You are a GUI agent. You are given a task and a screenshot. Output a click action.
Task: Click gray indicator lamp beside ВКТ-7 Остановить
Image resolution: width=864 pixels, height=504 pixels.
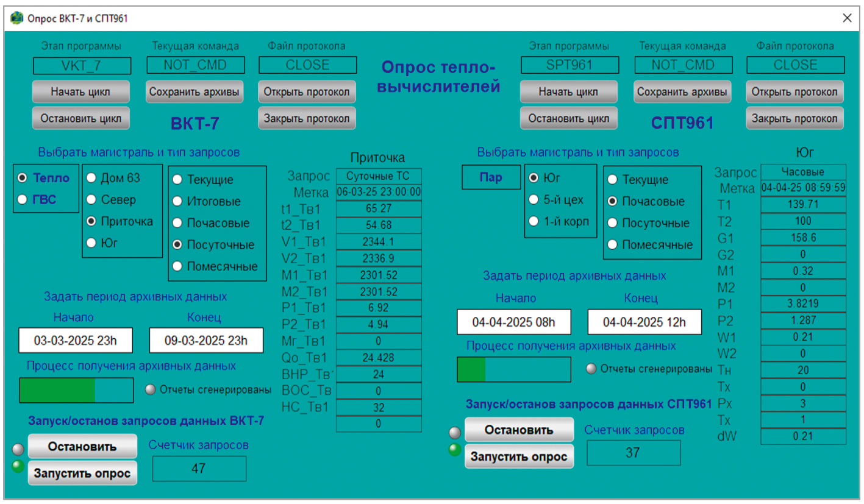pos(19,449)
